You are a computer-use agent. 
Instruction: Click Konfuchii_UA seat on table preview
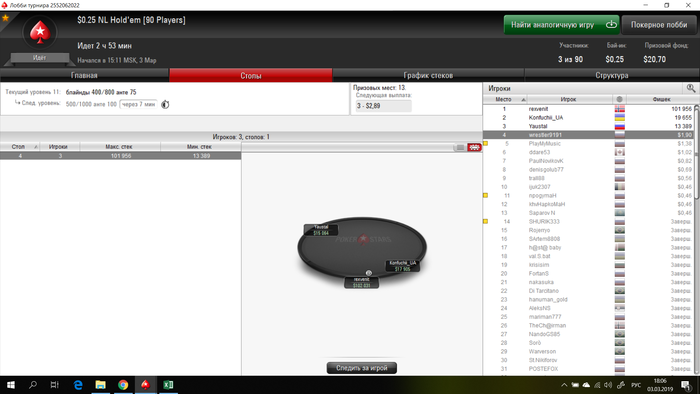tap(403, 266)
